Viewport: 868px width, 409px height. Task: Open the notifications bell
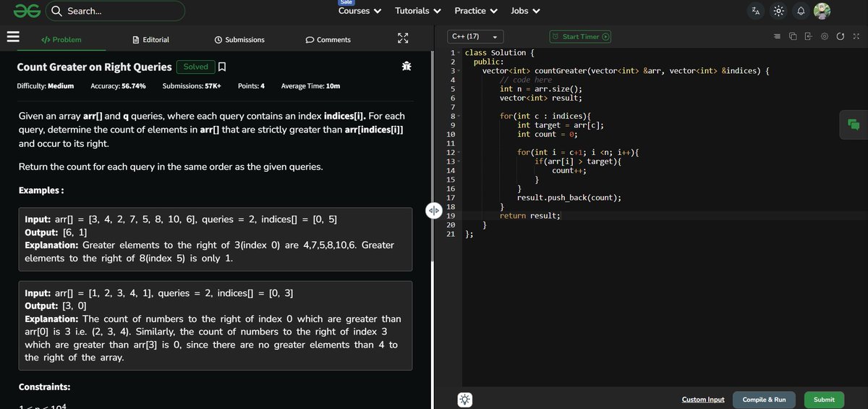801,11
